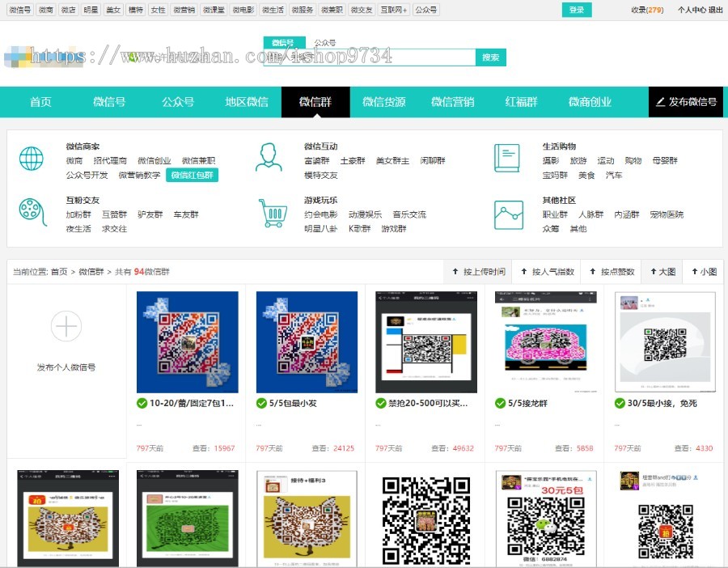Open the 富婆群 category link

[316, 161]
